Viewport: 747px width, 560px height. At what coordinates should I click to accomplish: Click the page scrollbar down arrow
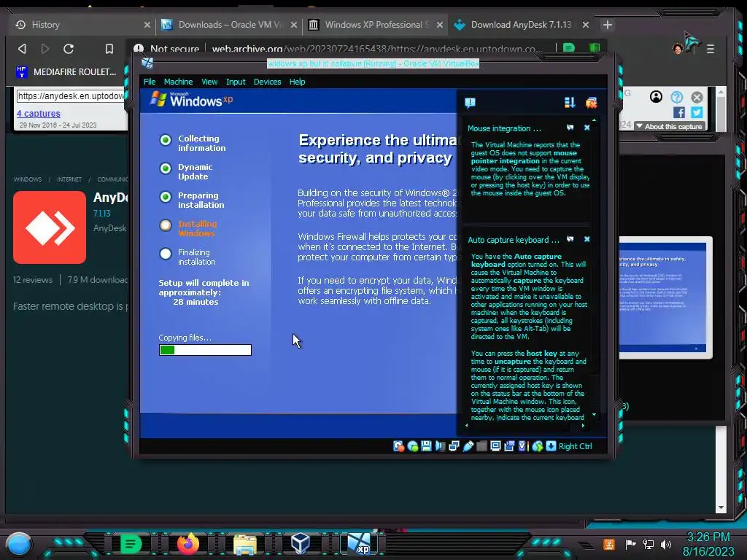tap(721, 507)
